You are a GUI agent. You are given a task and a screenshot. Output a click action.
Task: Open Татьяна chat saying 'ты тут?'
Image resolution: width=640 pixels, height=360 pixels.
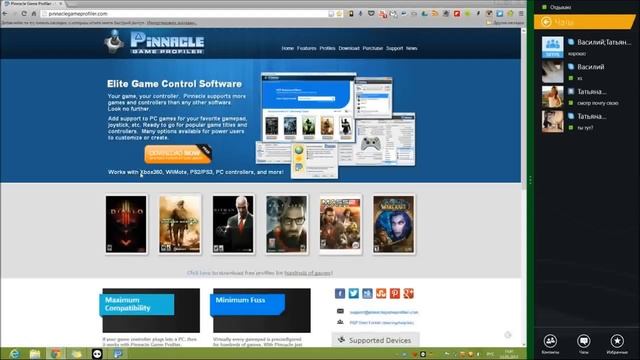pos(587,121)
